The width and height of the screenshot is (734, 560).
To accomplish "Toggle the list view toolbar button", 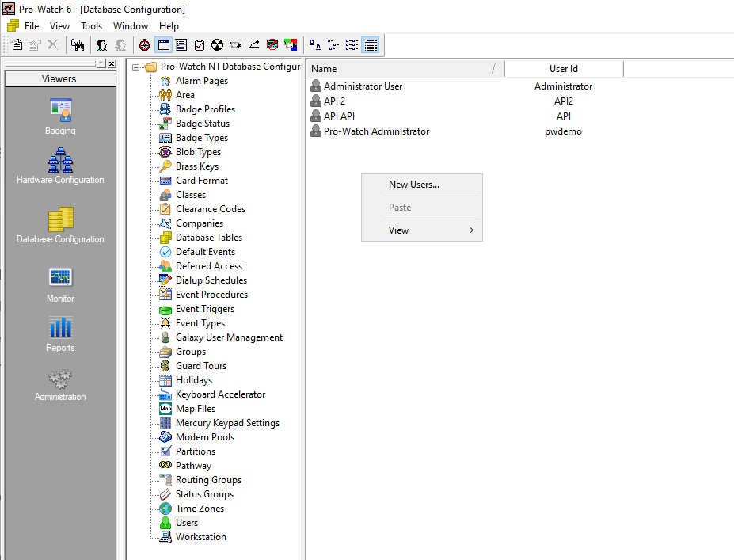I will pyautogui.click(x=352, y=45).
